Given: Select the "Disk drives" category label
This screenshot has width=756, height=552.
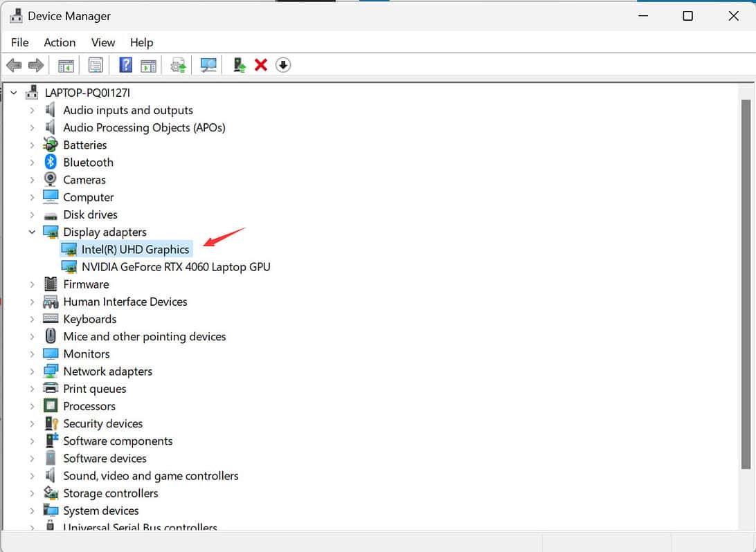Looking at the screenshot, I should 90,214.
